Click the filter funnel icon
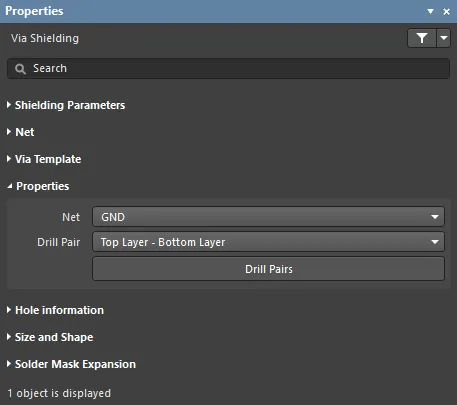This screenshot has width=457, height=405. [x=422, y=38]
